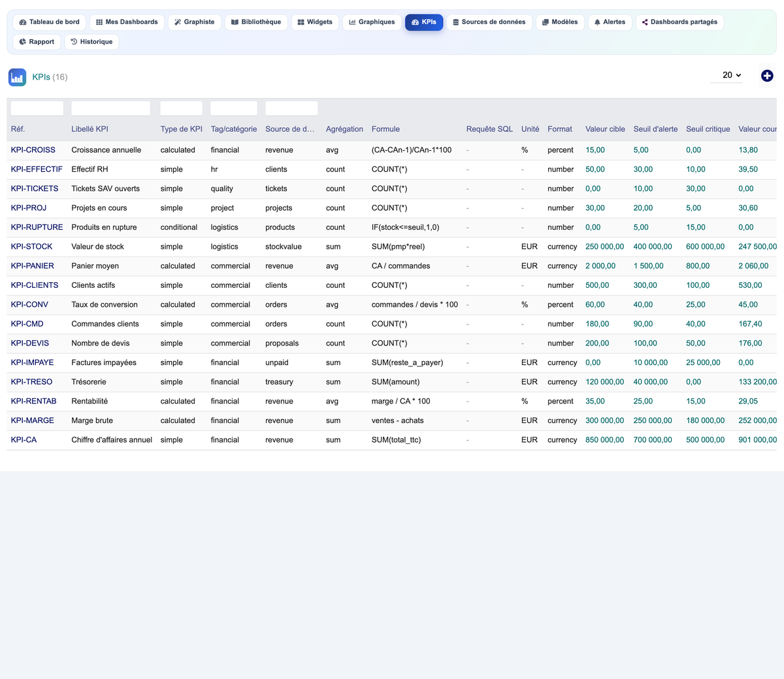Open the Alertes tab
Image resolution: width=784 pixels, height=679 pixels.
coord(610,22)
